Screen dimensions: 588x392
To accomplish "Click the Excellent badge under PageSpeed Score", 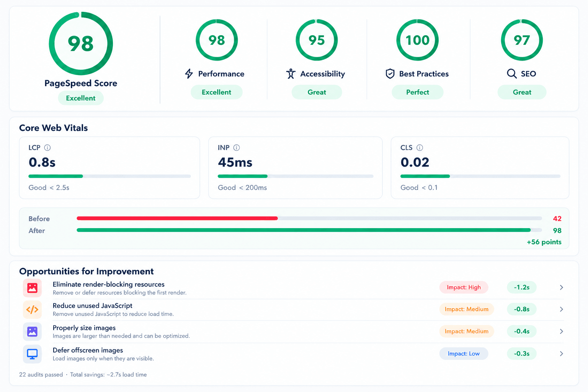I will tap(81, 98).
